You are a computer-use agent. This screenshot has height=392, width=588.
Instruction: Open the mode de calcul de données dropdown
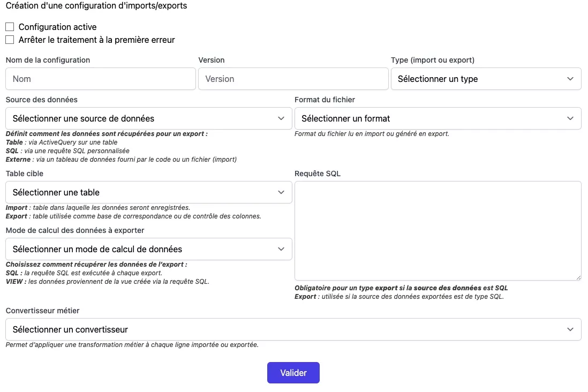pos(148,249)
